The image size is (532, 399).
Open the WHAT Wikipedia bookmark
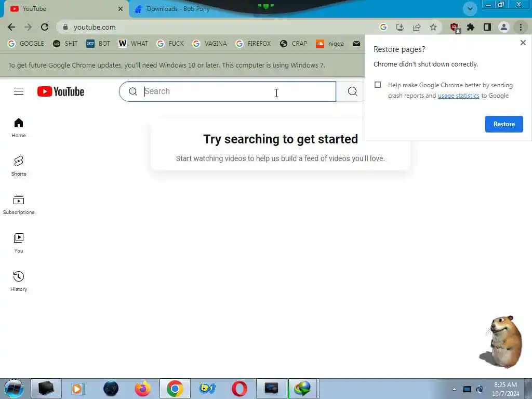coord(133,44)
